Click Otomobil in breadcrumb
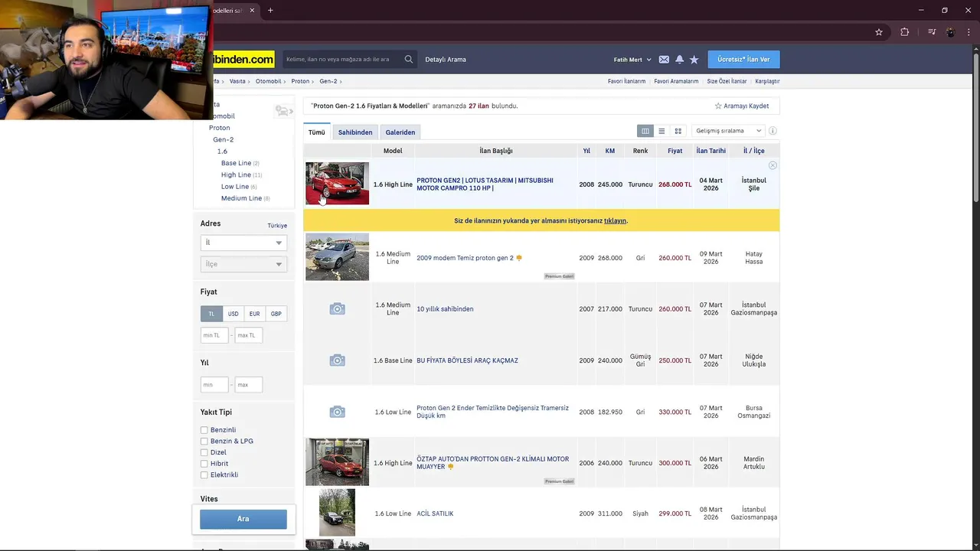980x551 pixels. [269, 81]
